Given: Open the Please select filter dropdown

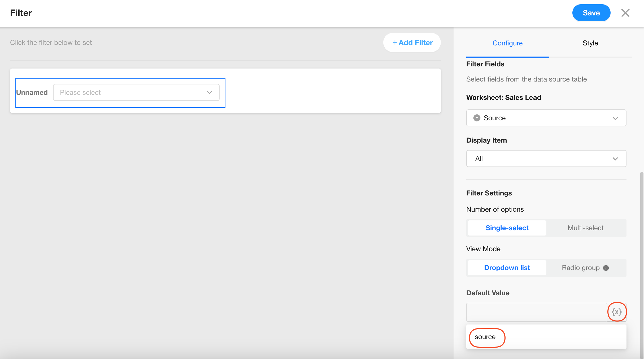Looking at the screenshot, I should click(136, 92).
